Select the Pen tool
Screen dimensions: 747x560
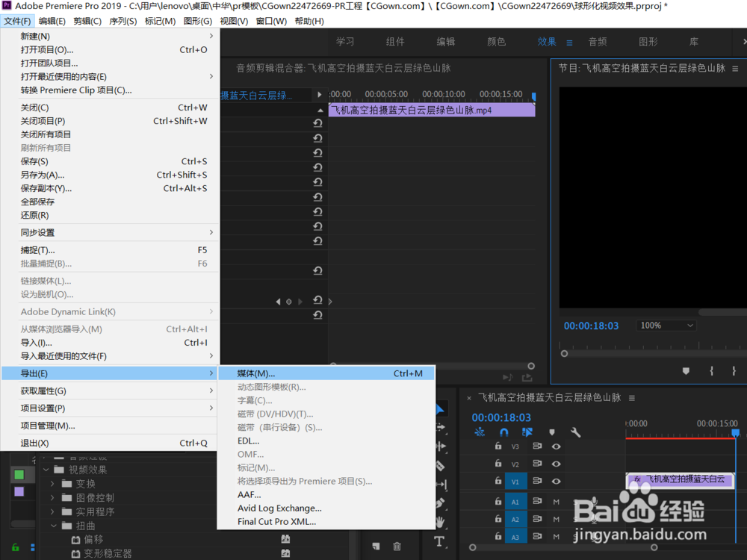pos(440,503)
